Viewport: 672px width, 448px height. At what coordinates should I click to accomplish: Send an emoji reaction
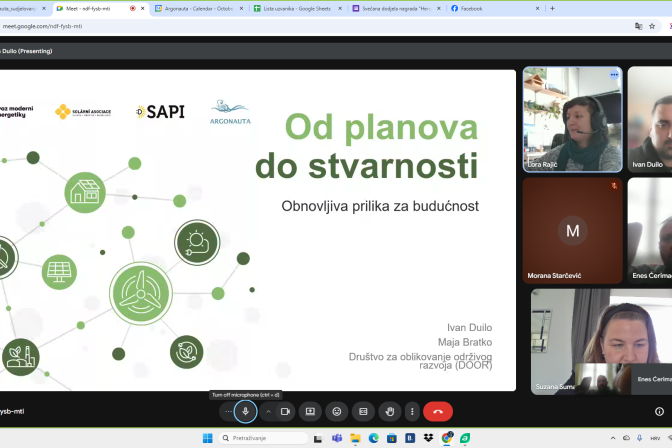click(x=337, y=412)
